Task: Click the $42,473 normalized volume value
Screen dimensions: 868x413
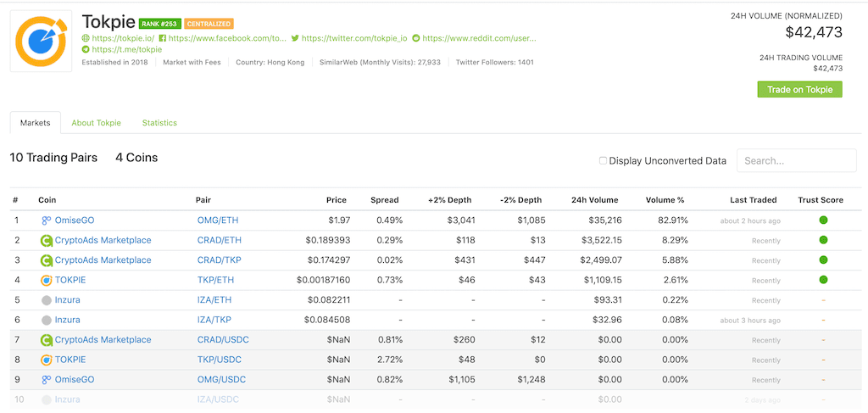Action: pos(814,32)
